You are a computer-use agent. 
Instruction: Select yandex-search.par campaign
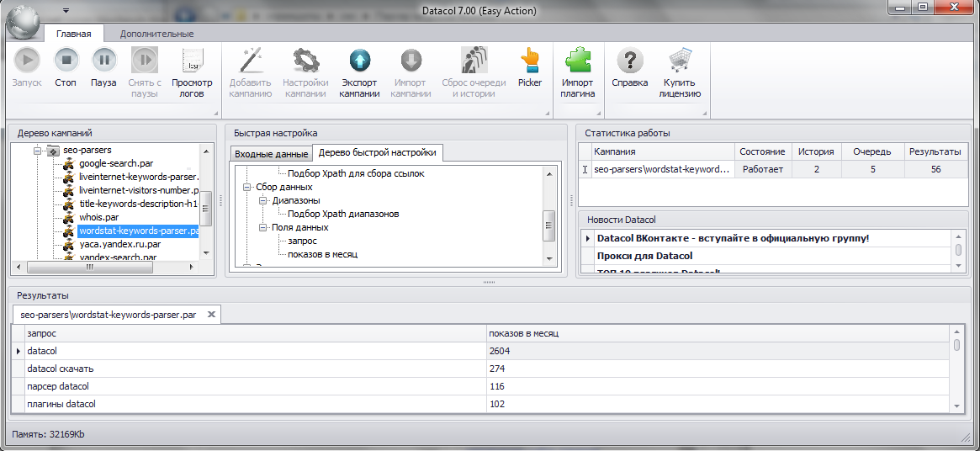pos(118,257)
